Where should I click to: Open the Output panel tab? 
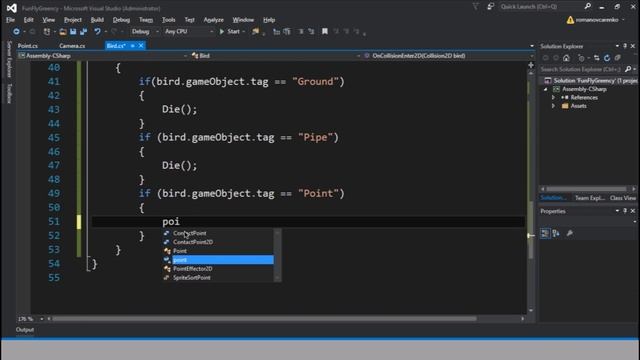tap(25, 330)
